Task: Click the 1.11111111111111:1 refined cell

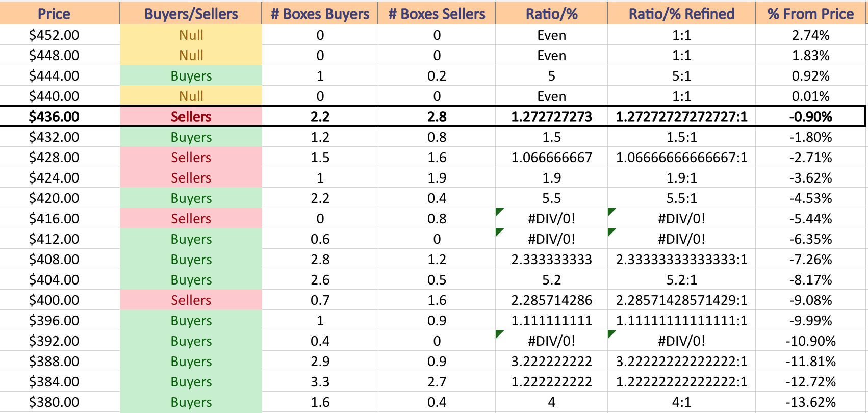Action: (681, 321)
